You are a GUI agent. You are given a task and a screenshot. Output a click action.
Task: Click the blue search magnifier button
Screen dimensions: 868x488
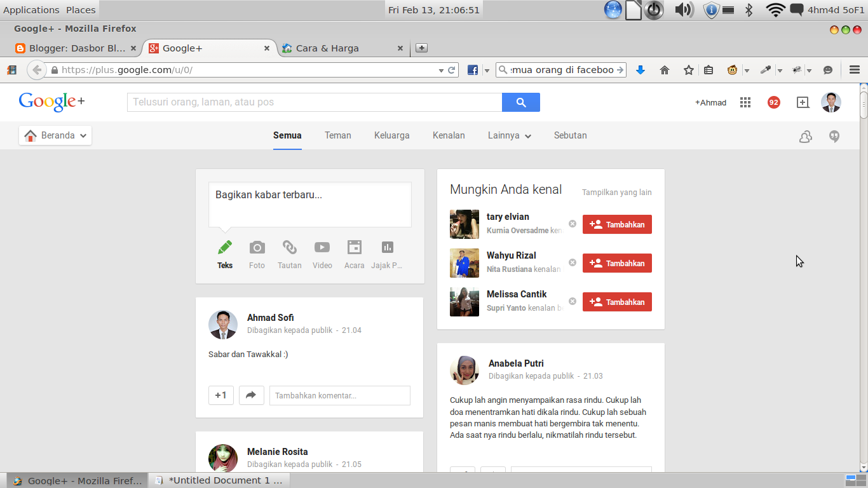(521, 102)
